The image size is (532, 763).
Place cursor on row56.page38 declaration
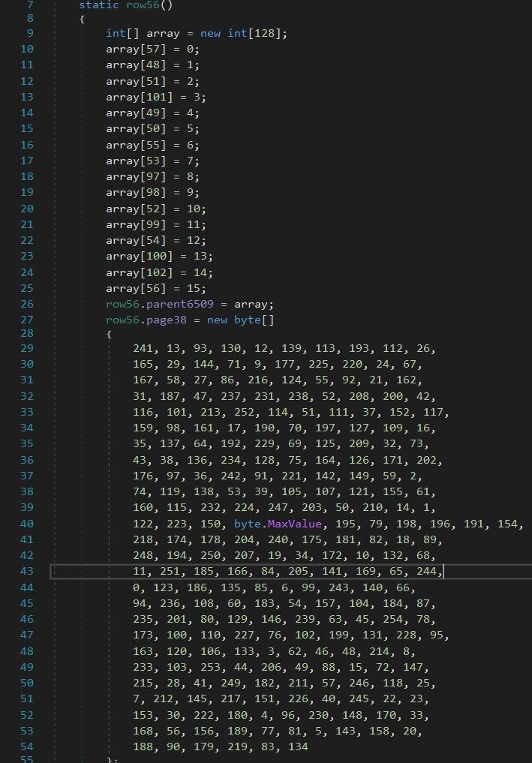(x=149, y=320)
